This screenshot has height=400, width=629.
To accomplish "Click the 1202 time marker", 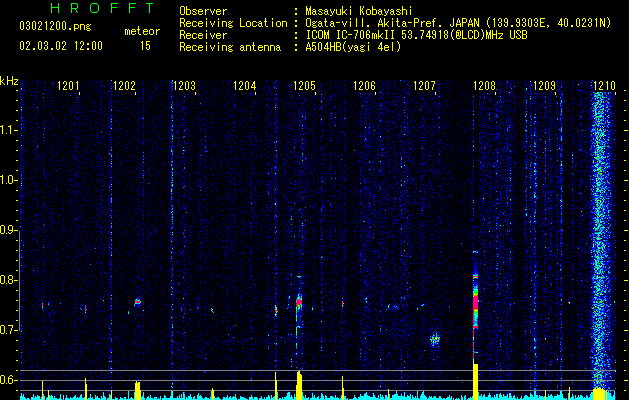I will (125, 86).
